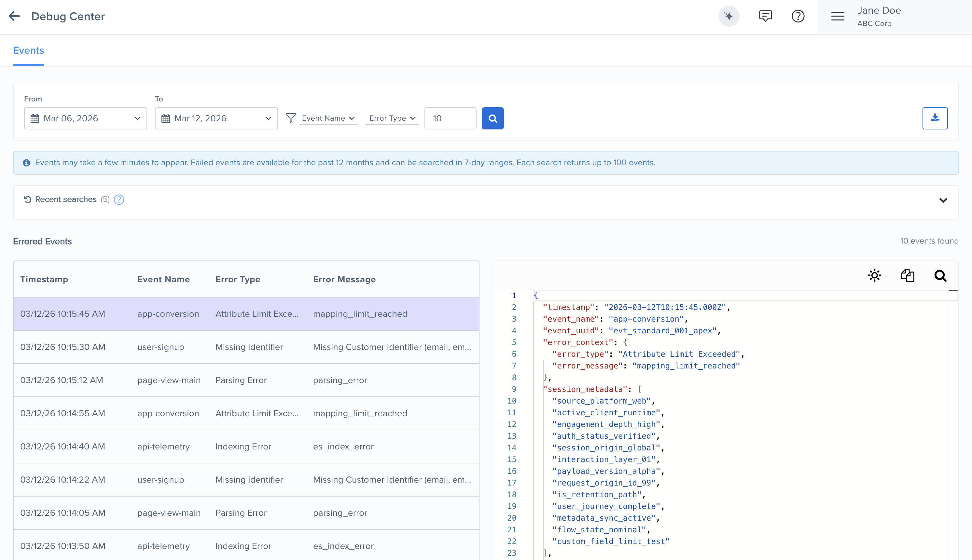
Task: Search within the JSON viewer
Action: 940,275
